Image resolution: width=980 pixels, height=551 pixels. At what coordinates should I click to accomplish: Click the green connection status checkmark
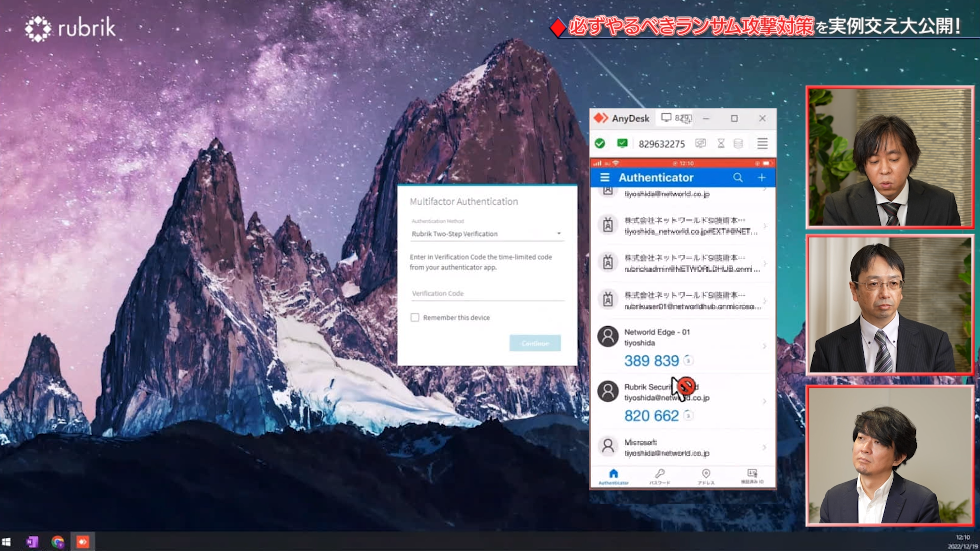(600, 143)
